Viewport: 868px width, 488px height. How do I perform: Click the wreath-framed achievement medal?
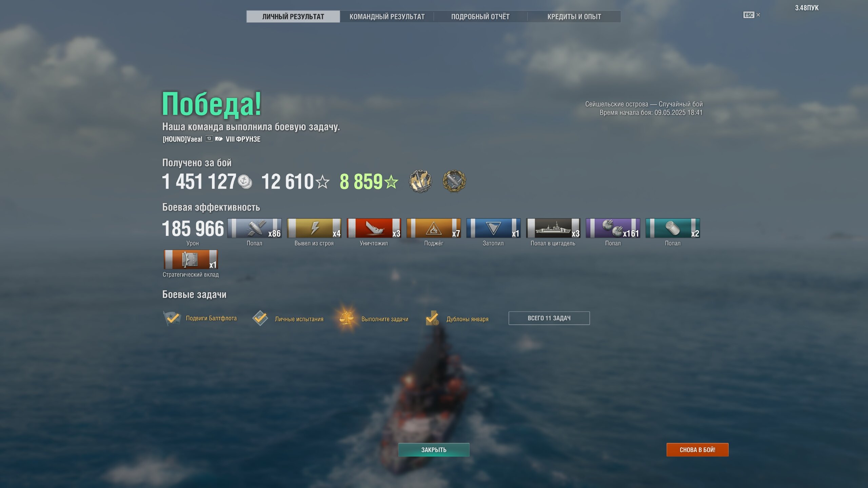[454, 181]
